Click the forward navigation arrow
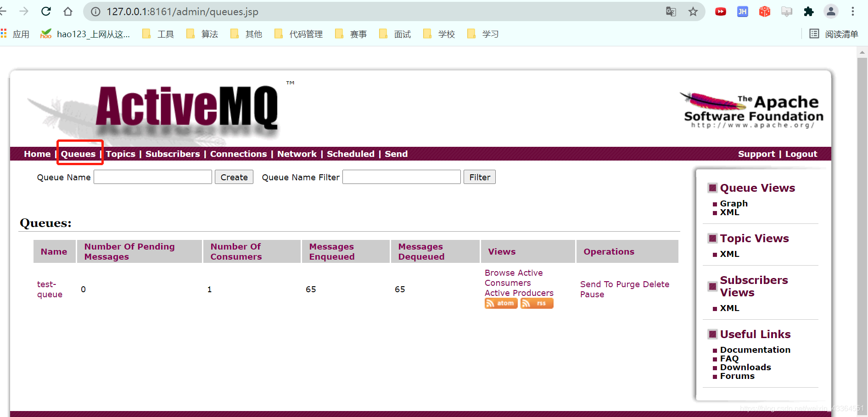 (24, 11)
